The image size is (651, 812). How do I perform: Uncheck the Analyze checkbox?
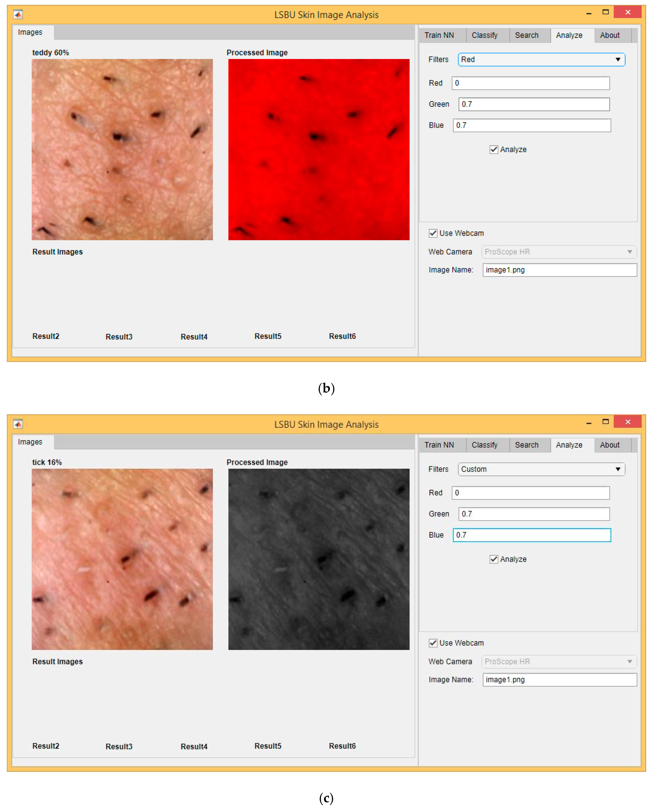point(494,149)
